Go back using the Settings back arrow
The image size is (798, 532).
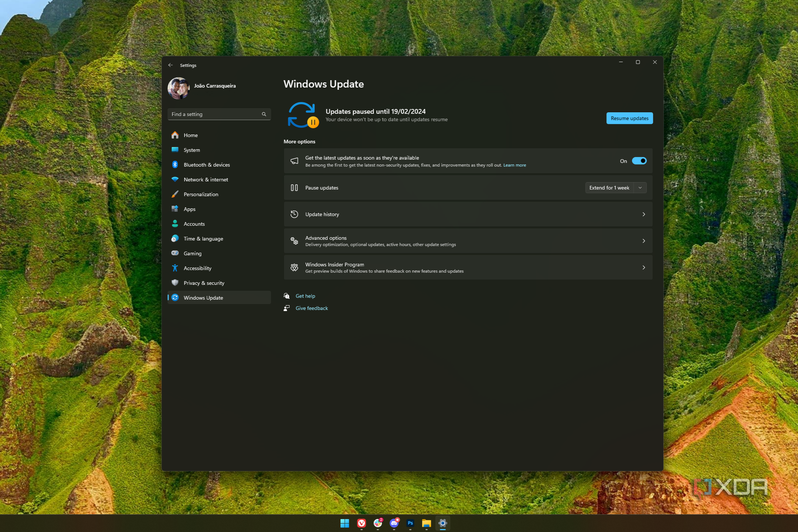click(170, 65)
